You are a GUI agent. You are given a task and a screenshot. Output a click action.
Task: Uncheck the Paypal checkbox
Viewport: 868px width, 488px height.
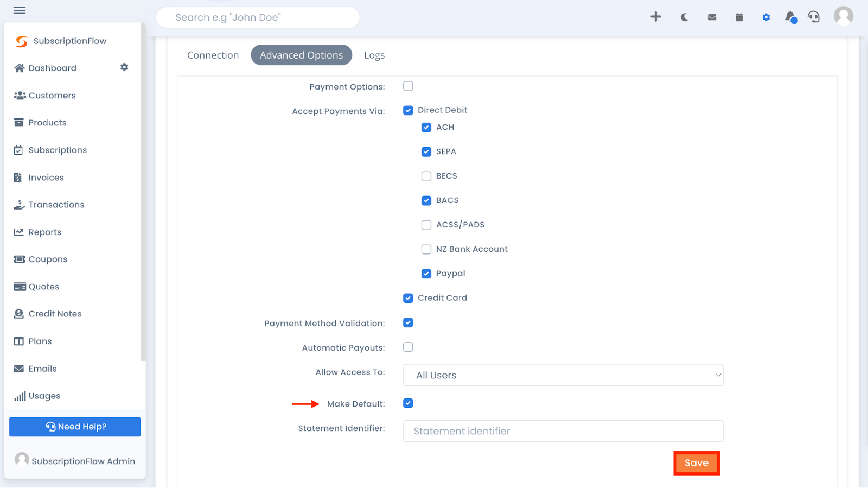(x=426, y=274)
